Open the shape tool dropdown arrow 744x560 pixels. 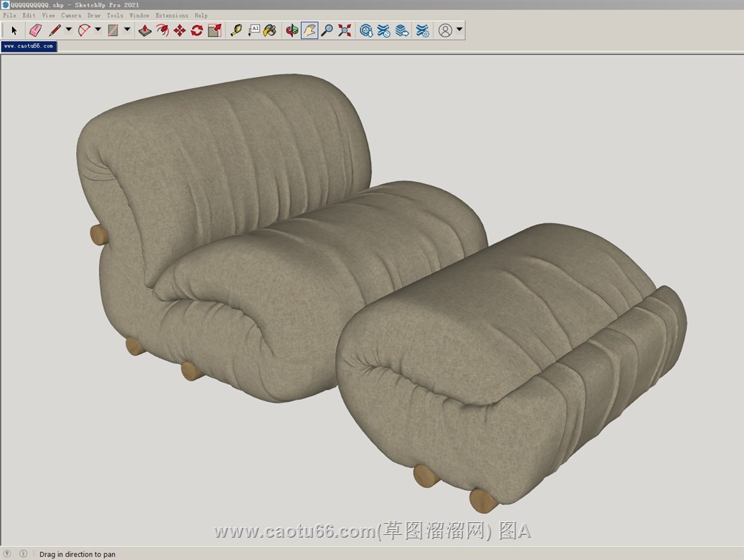(127, 30)
